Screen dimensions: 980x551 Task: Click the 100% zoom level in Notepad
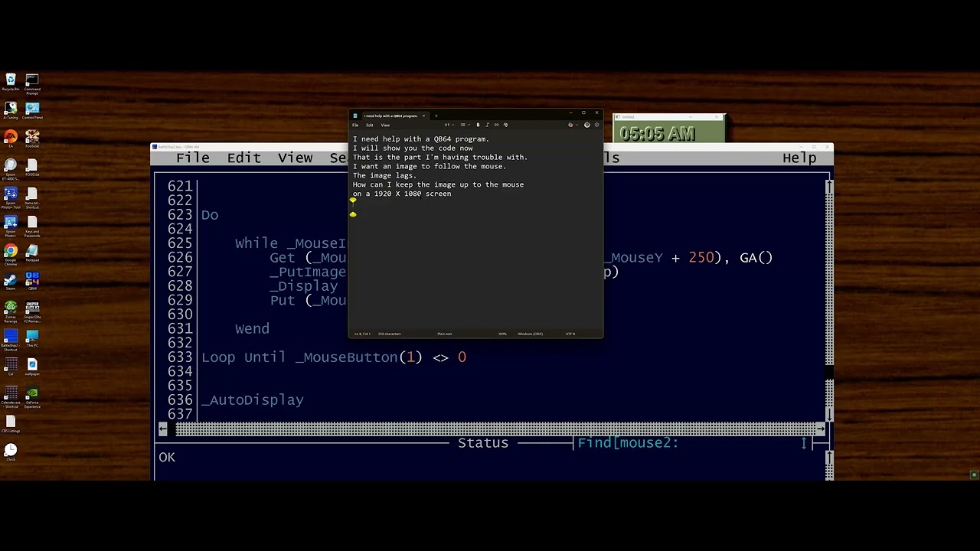pos(503,334)
